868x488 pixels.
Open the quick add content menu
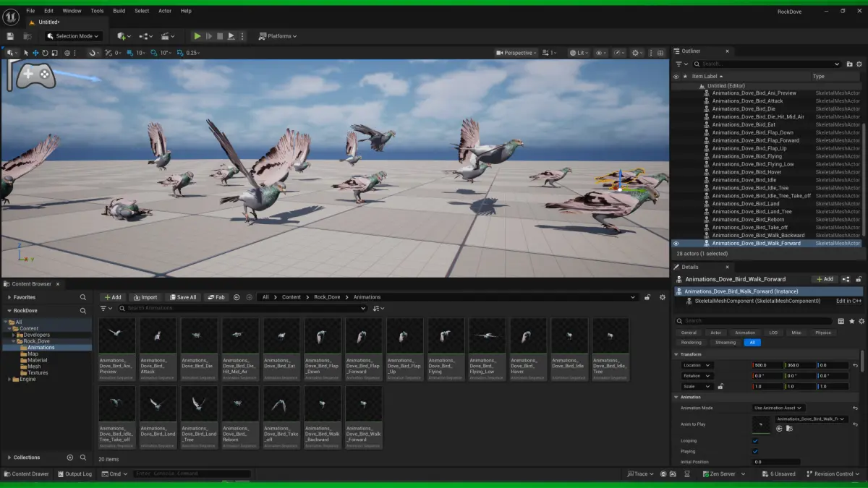[123, 36]
